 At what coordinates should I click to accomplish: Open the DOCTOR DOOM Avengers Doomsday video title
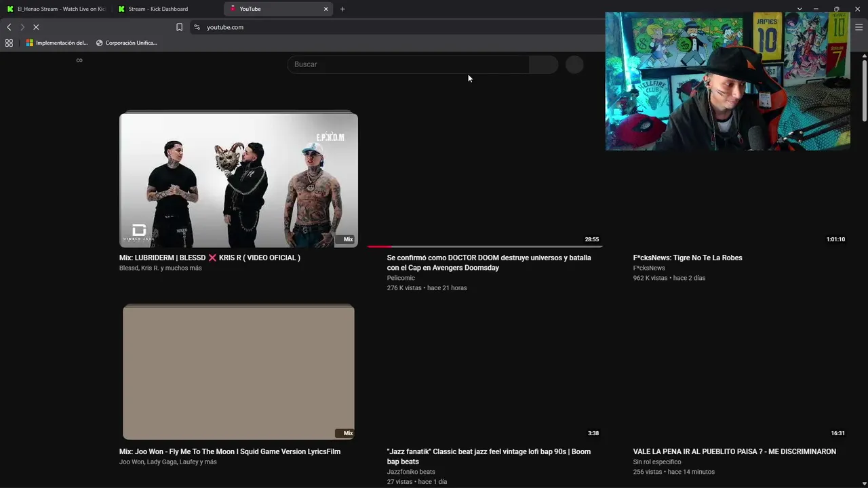489,262
